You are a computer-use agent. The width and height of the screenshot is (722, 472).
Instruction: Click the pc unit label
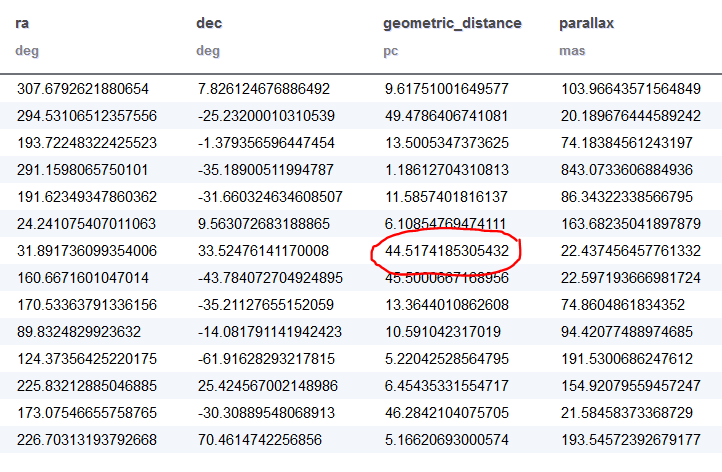(391, 49)
